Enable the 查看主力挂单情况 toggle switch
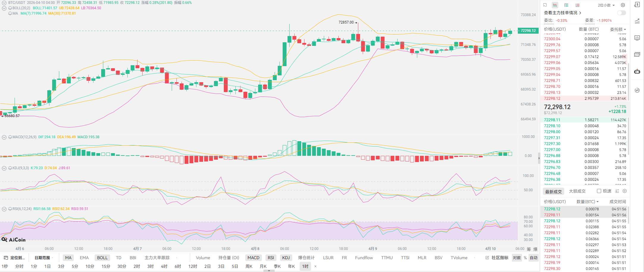 click(x=621, y=13)
